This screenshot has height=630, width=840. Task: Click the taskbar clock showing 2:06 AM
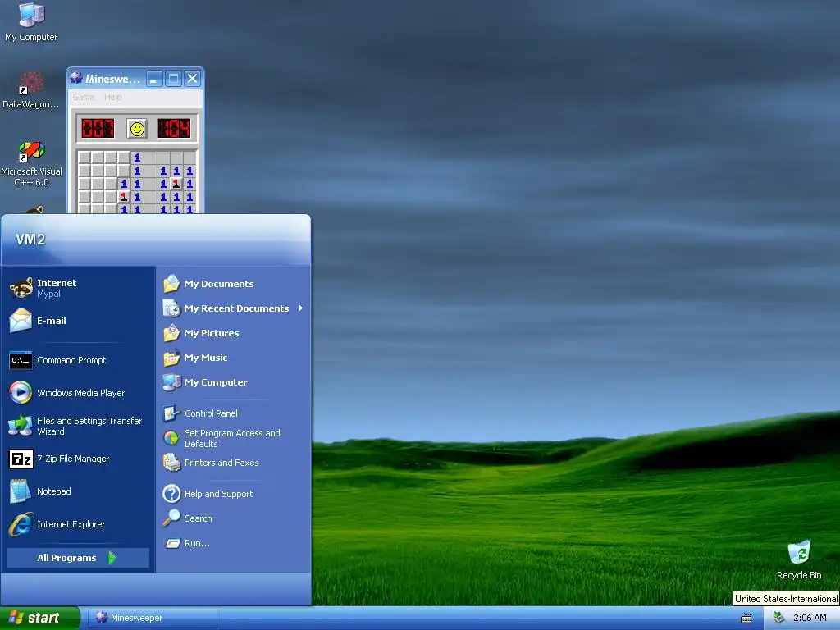coord(810,618)
